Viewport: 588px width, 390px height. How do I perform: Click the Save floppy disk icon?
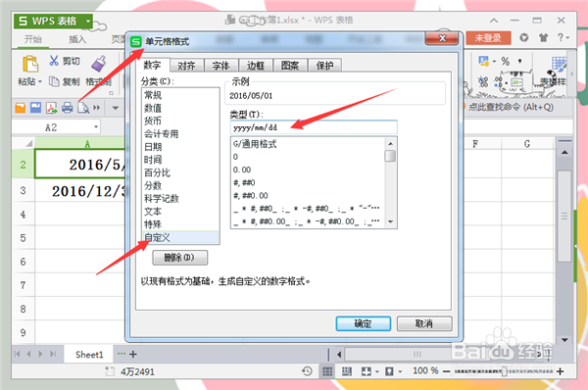(x=36, y=108)
